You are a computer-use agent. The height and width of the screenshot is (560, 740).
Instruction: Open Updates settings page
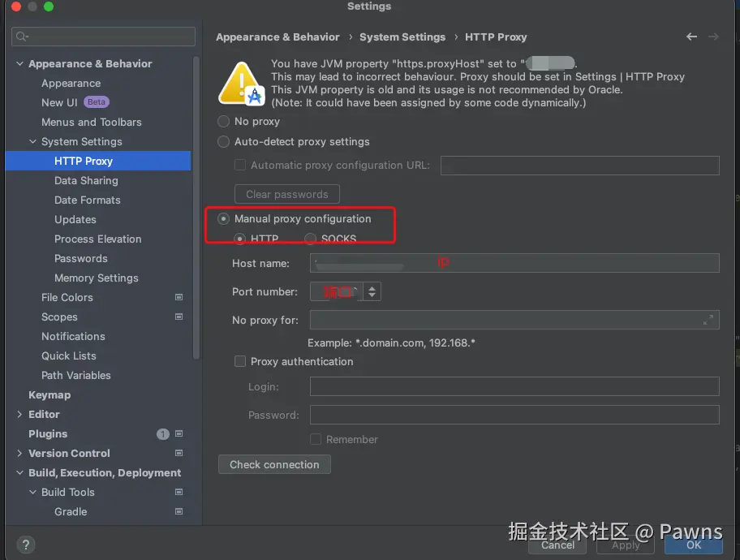coord(75,220)
